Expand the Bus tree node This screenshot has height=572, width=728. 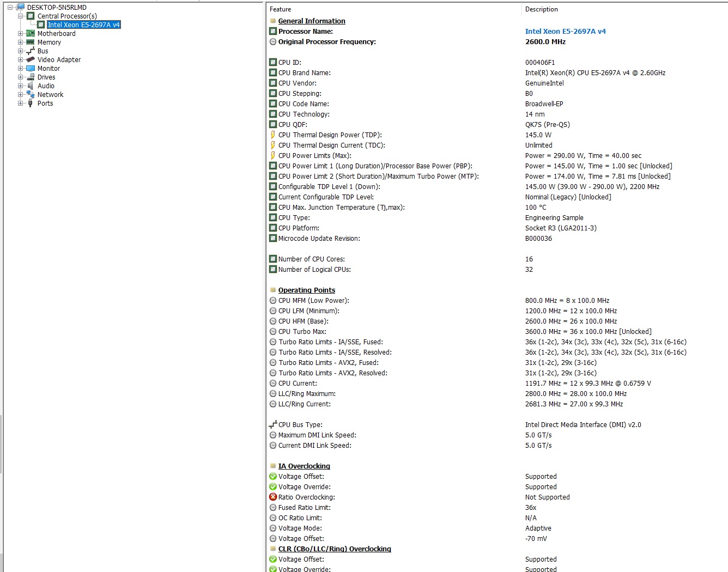coord(20,51)
